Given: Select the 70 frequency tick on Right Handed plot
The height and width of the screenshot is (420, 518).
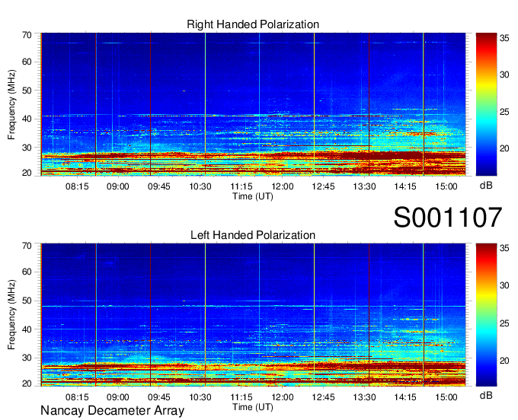Looking at the screenshot, I should (x=27, y=35).
